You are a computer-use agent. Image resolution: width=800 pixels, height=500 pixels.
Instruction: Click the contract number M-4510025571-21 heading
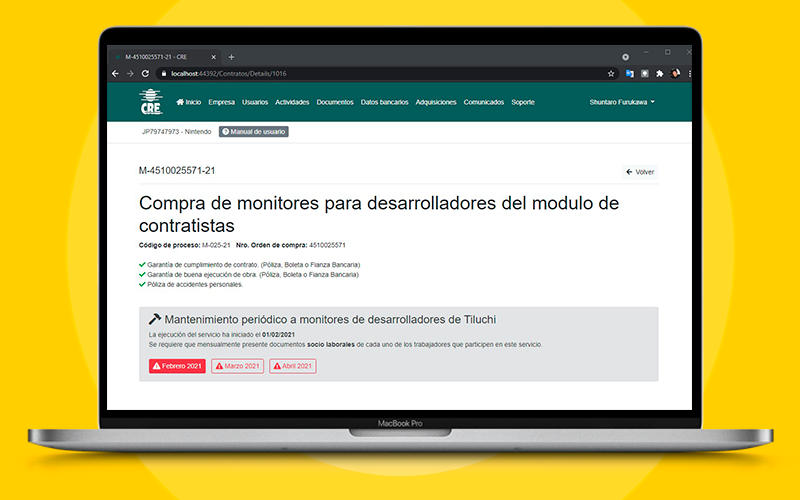click(x=177, y=170)
